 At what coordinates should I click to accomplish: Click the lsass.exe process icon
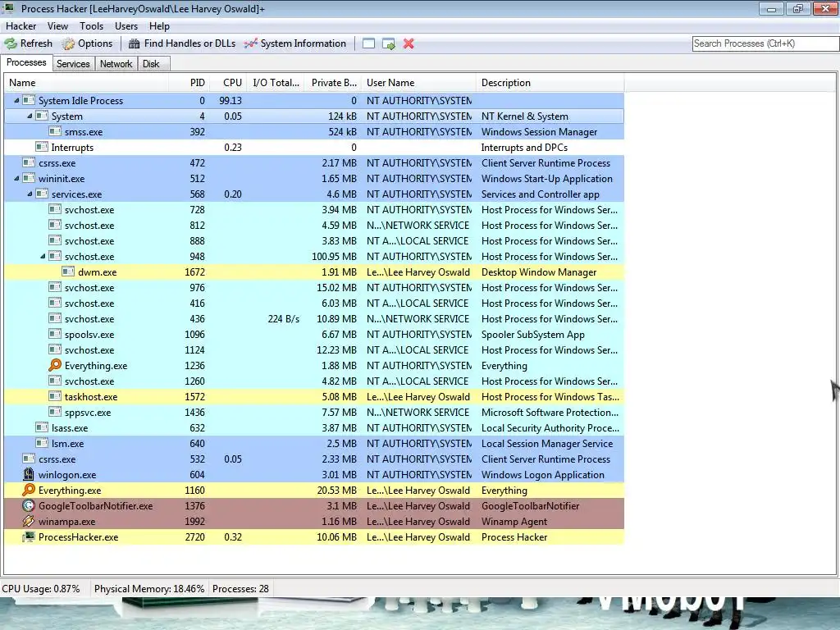(x=42, y=427)
